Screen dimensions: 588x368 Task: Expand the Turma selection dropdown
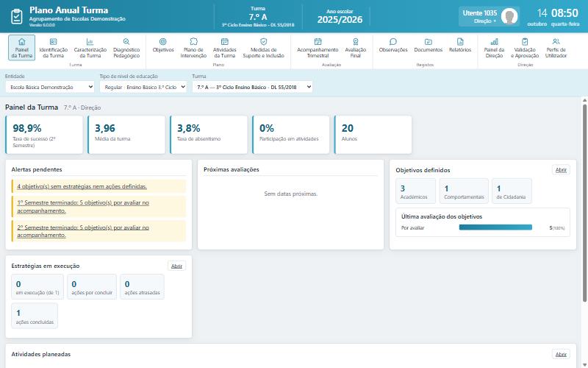[x=252, y=87]
